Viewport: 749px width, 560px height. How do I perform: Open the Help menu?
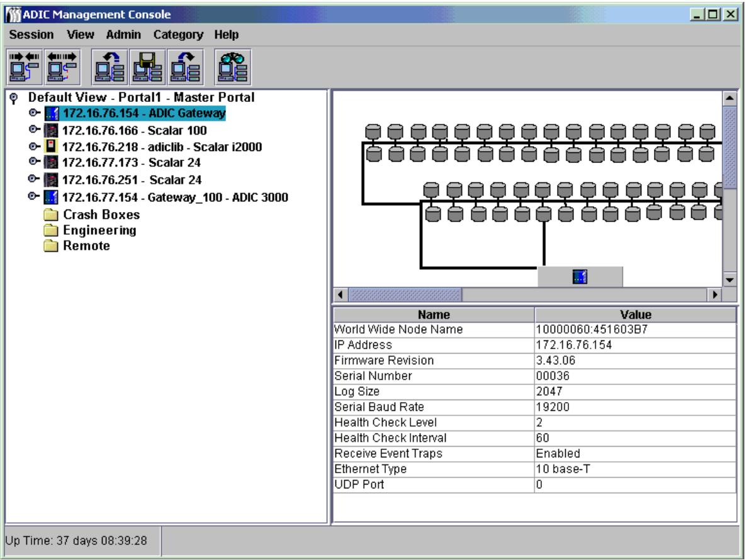pos(227,35)
